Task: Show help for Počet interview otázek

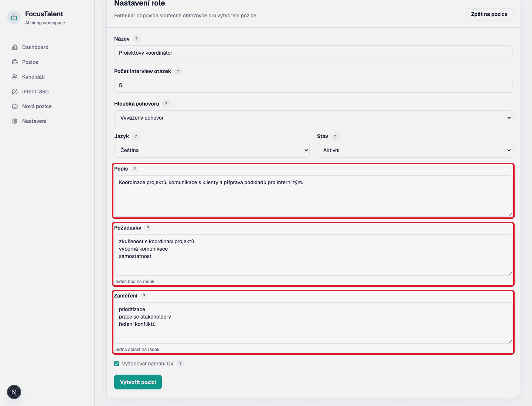Action: [178, 71]
